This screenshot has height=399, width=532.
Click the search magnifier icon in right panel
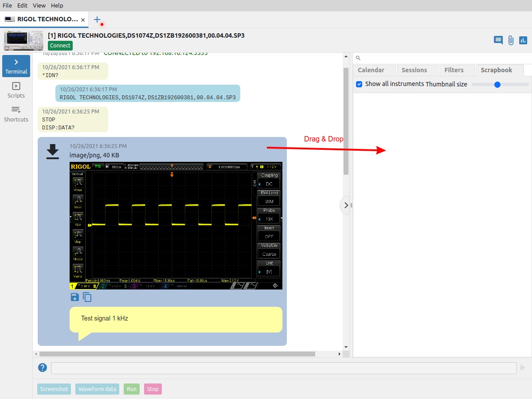(x=358, y=58)
